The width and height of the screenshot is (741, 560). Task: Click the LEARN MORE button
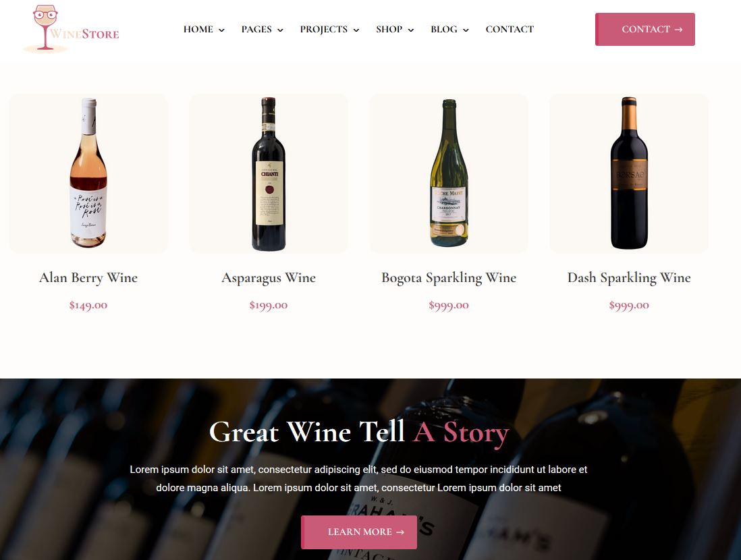[359, 532]
